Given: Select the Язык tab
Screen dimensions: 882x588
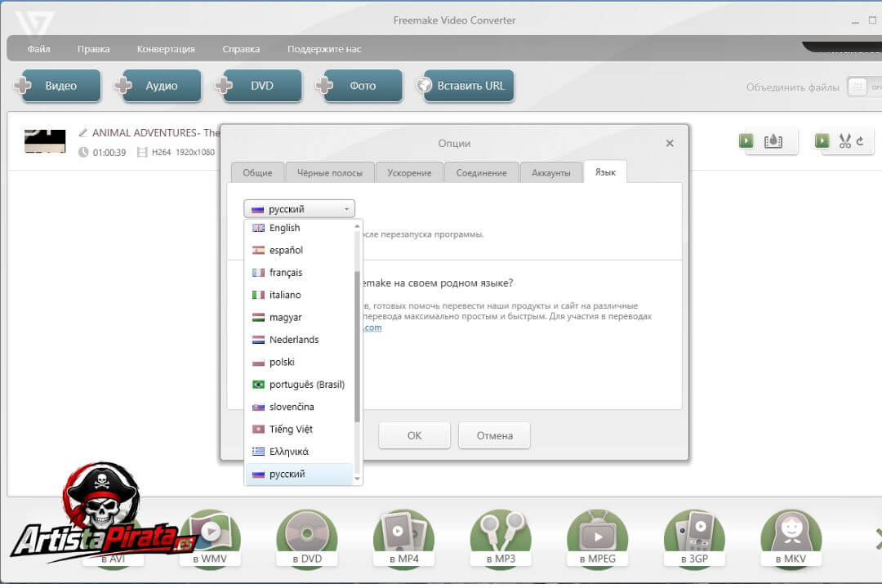Looking at the screenshot, I should (x=605, y=172).
